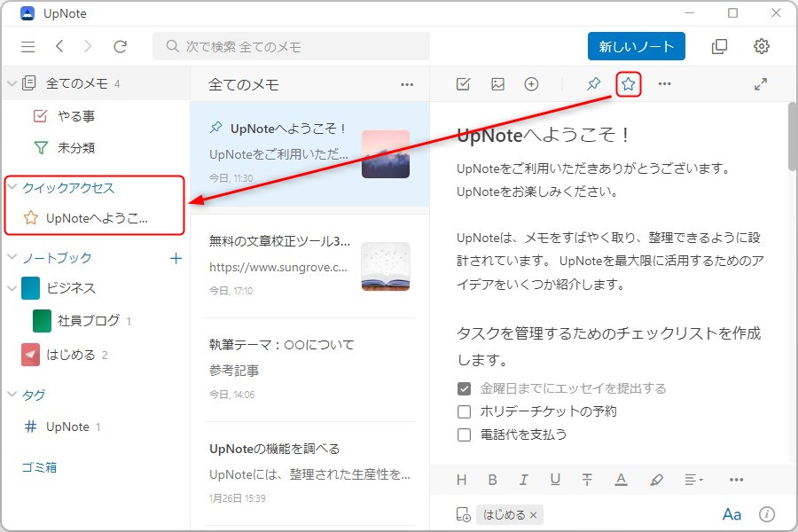Insert an image from editor toolbar

click(x=497, y=84)
